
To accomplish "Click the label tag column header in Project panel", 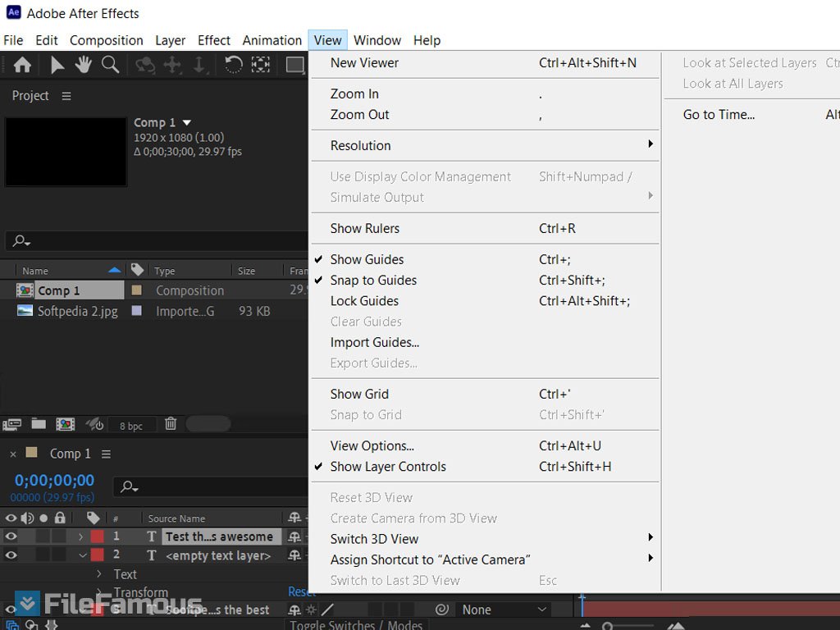I will [137, 269].
